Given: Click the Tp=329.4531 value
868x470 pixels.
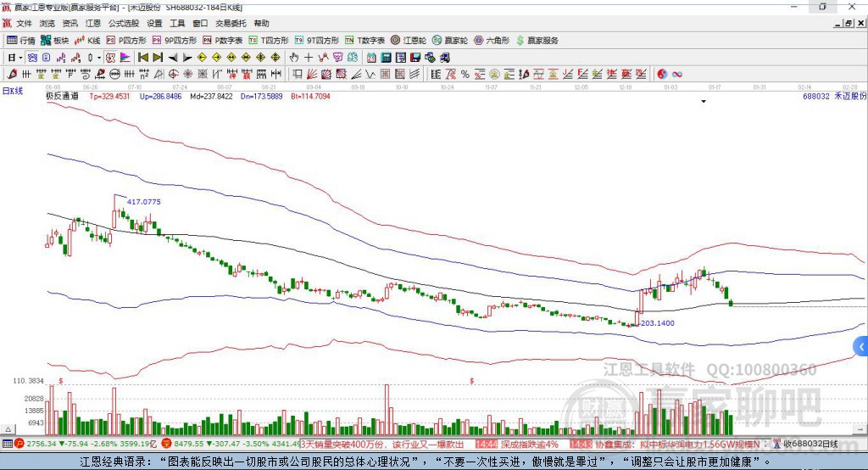Looking at the screenshot, I should tap(109, 96).
